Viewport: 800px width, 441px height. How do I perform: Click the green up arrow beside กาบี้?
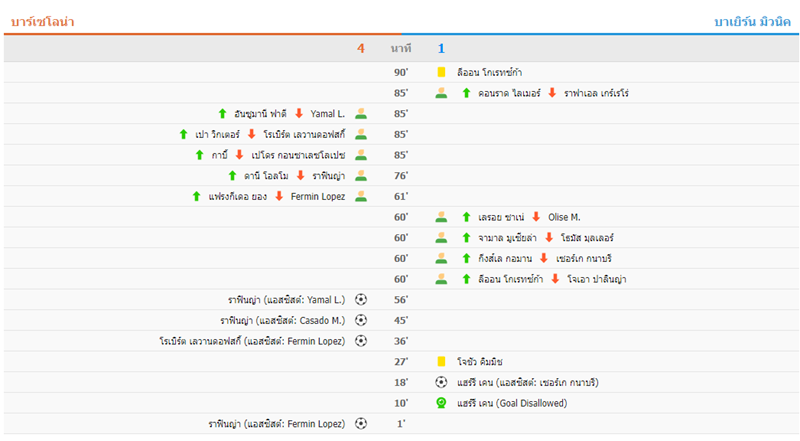point(199,155)
